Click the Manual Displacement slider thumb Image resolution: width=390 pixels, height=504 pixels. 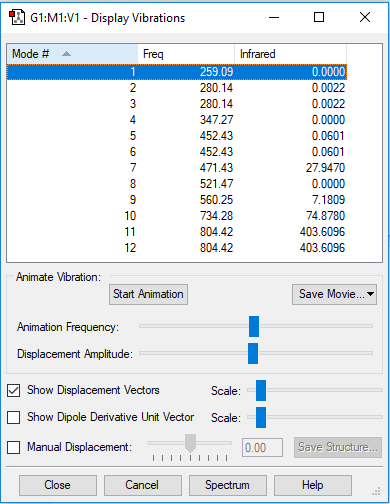point(190,443)
